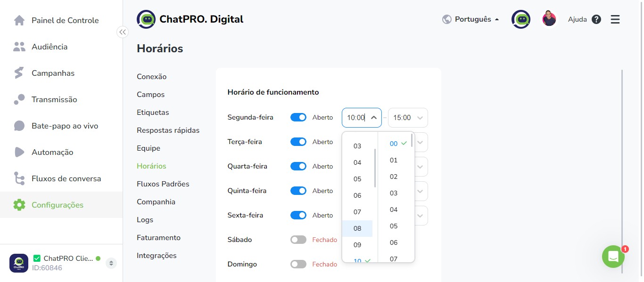Enable the Domingo switch
This screenshot has height=282, width=644.
(298, 264)
